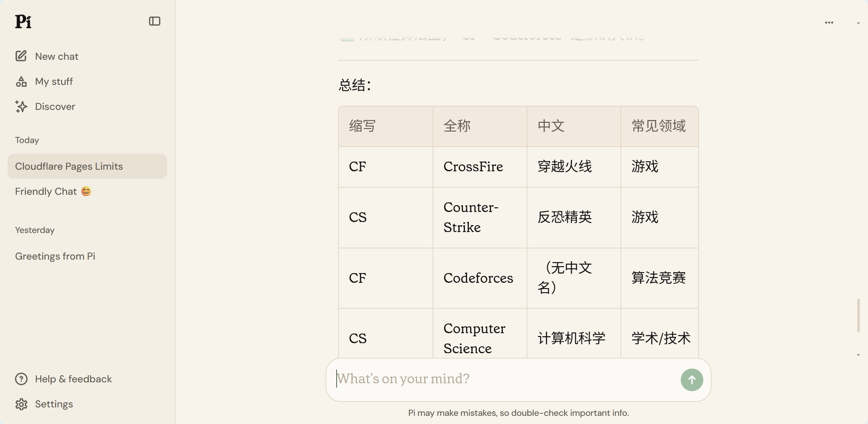Click the CF cell in CrossFire row

click(x=385, y=167)
